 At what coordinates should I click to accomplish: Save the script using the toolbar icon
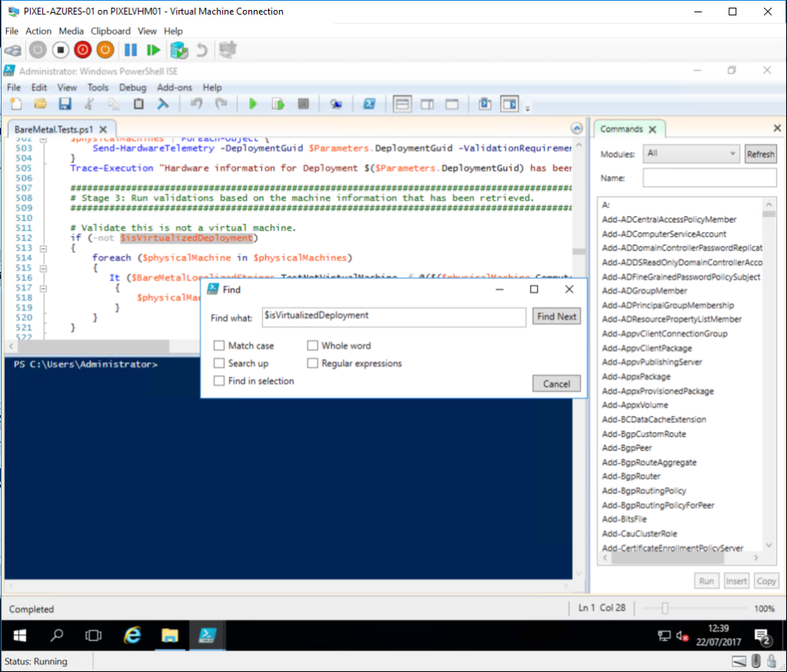pyautogui.click(x=65, y=104)
